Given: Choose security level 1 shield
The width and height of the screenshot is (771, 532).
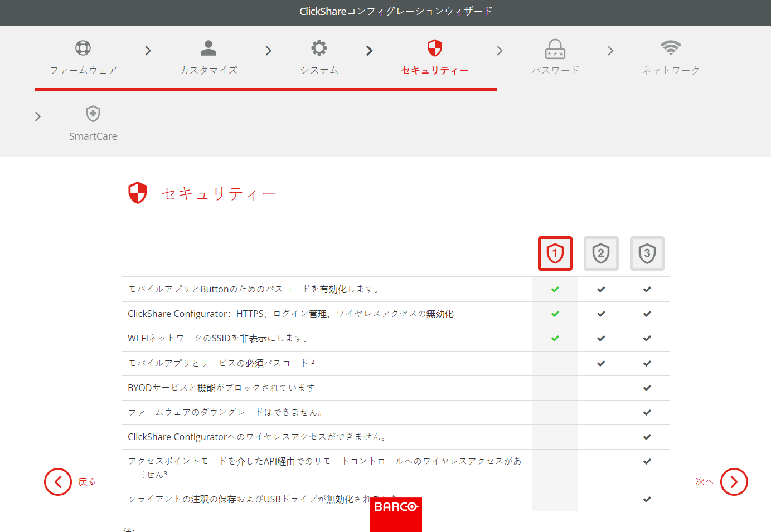Looking at the screenshot, I should [x=555, y=253].
